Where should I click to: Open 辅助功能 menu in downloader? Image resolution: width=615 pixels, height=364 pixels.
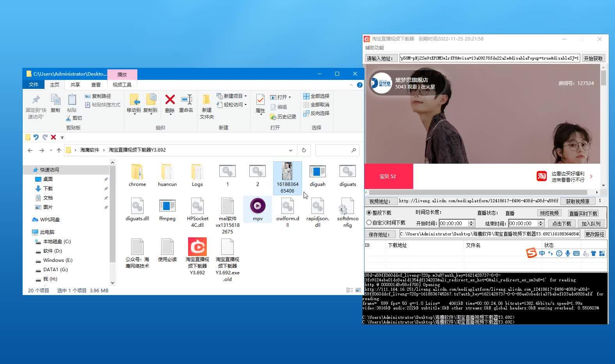(x=375, y=48)
